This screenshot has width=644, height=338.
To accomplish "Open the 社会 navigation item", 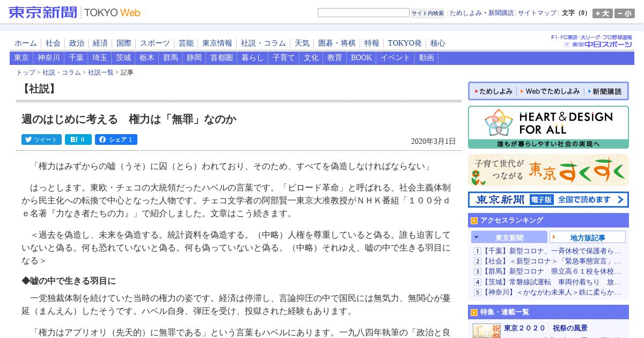I will tap(53, 43).
